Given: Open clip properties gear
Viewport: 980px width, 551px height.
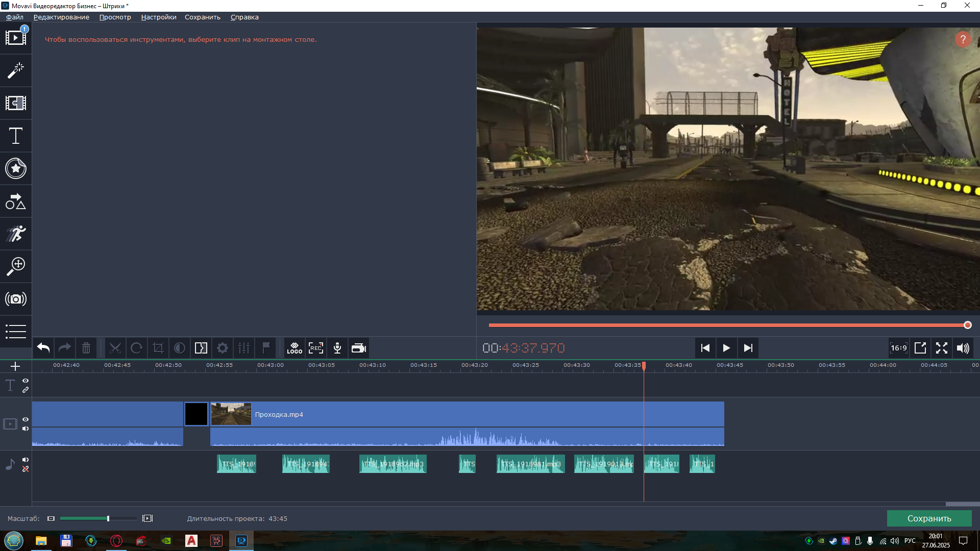Looking at the screenshot, I should [x=223, y=348].
